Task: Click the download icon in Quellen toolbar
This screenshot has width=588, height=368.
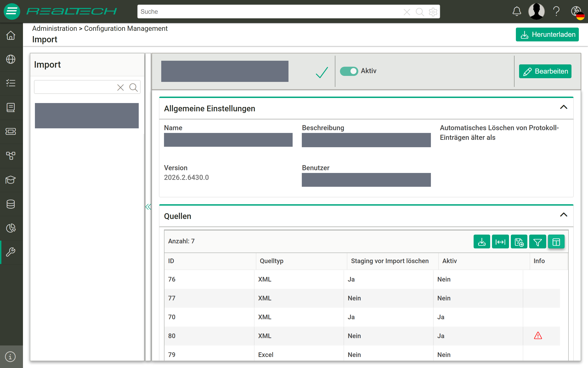Action: 482,242
